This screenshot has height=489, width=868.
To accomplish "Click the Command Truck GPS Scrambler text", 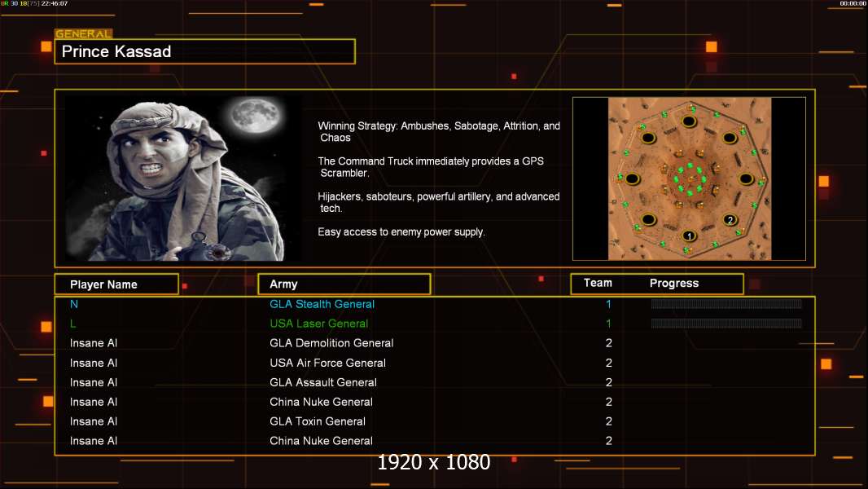I will point(431,167).
